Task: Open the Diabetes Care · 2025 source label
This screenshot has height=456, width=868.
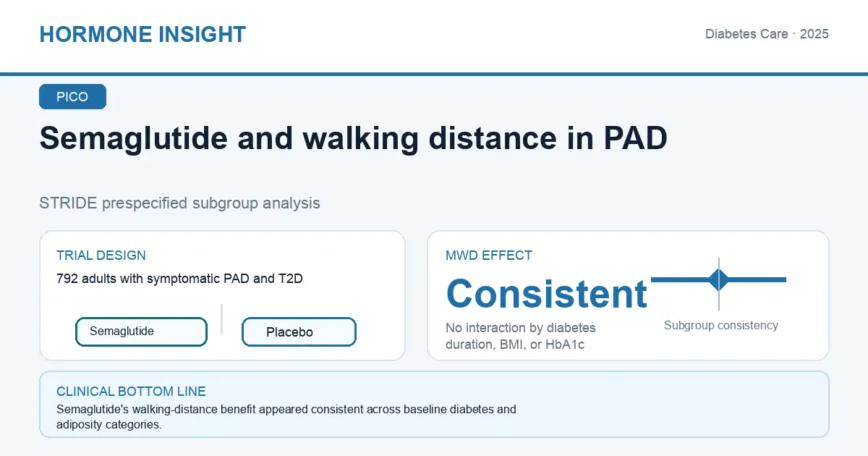Action: pos(767,34)
